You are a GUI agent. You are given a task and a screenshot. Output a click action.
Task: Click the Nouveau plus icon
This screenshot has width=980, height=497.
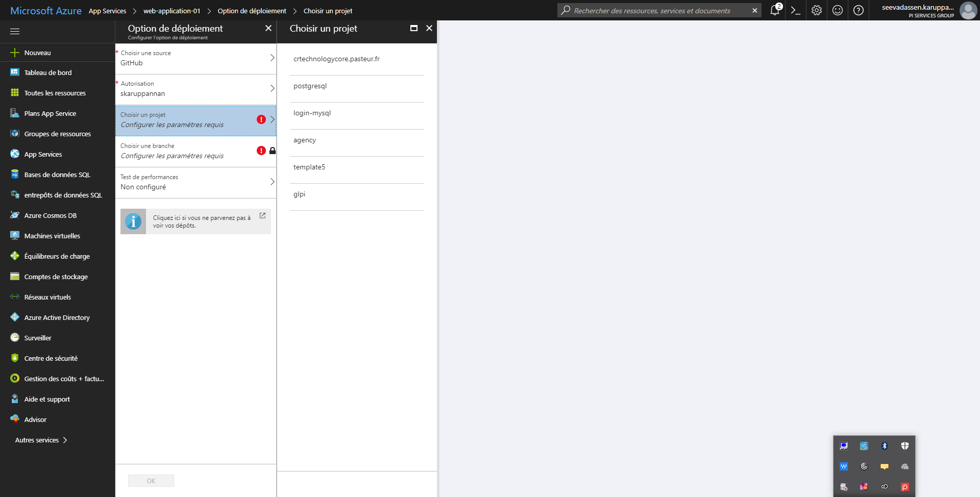pyautogui.click(x=15, y=53)
